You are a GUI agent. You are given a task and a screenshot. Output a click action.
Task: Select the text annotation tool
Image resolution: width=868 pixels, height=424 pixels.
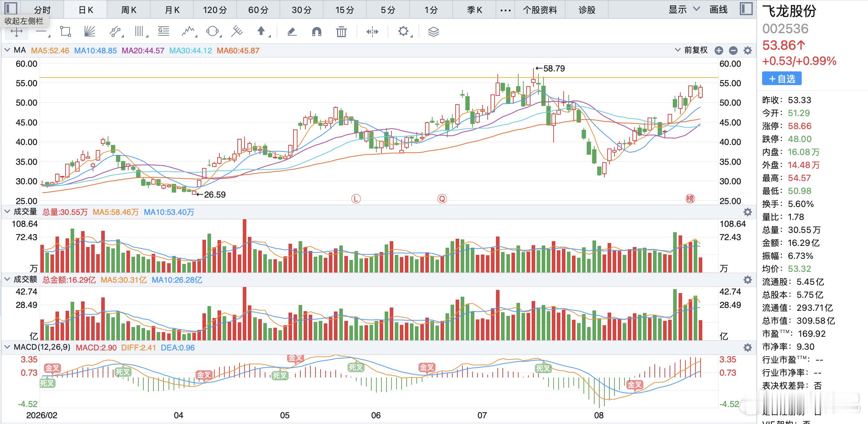164,32
